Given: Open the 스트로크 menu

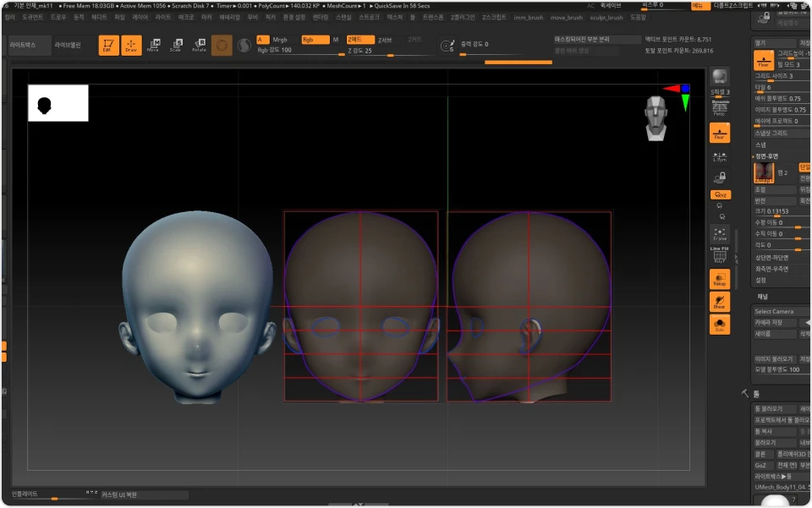Looking at the screenshot, I should click(x=370, y=17).
